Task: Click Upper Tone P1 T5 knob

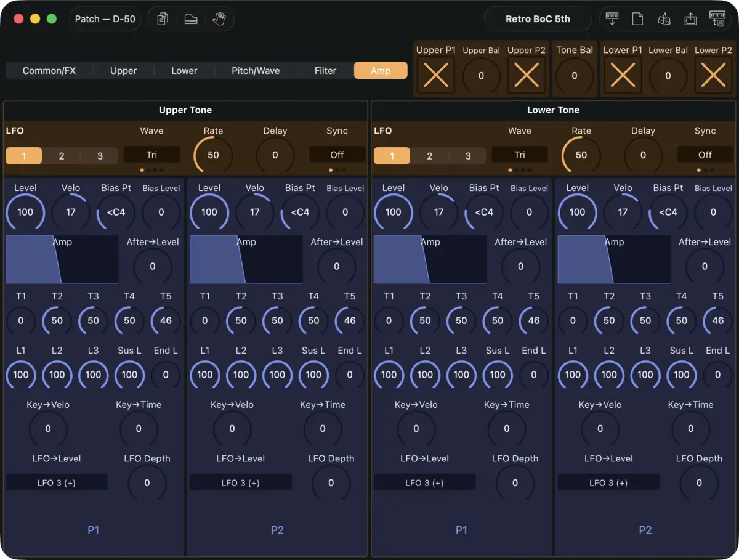Action: (166, 320)
